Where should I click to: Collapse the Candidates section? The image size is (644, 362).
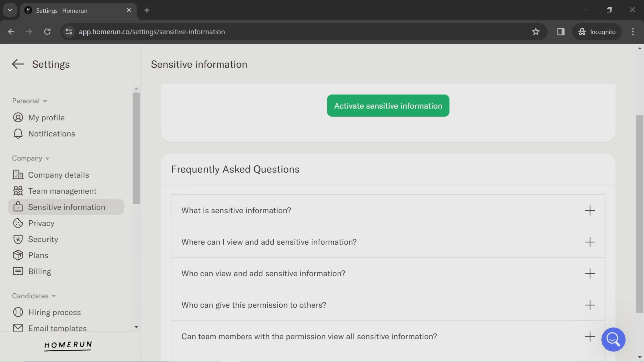(34, 296)
